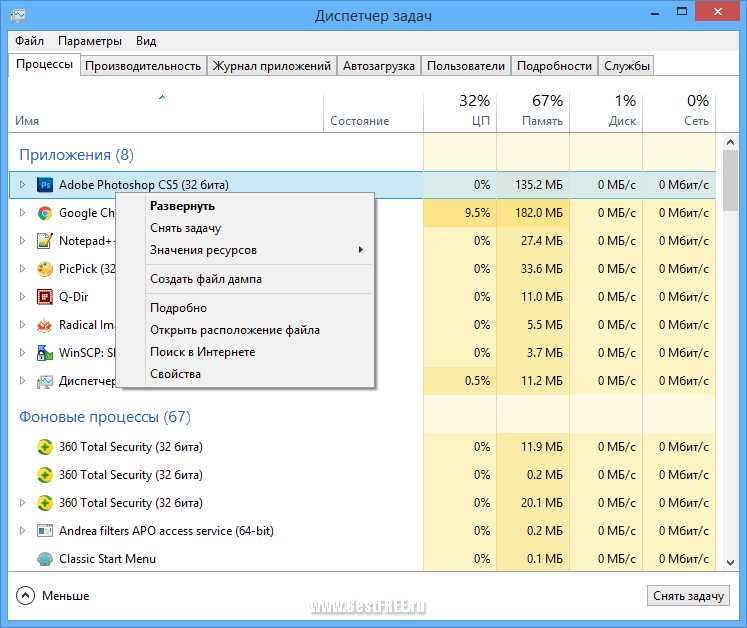Click the 9.5% CPU cell for Chrome
Screen dimensions: 747x628
coord(460,213)
